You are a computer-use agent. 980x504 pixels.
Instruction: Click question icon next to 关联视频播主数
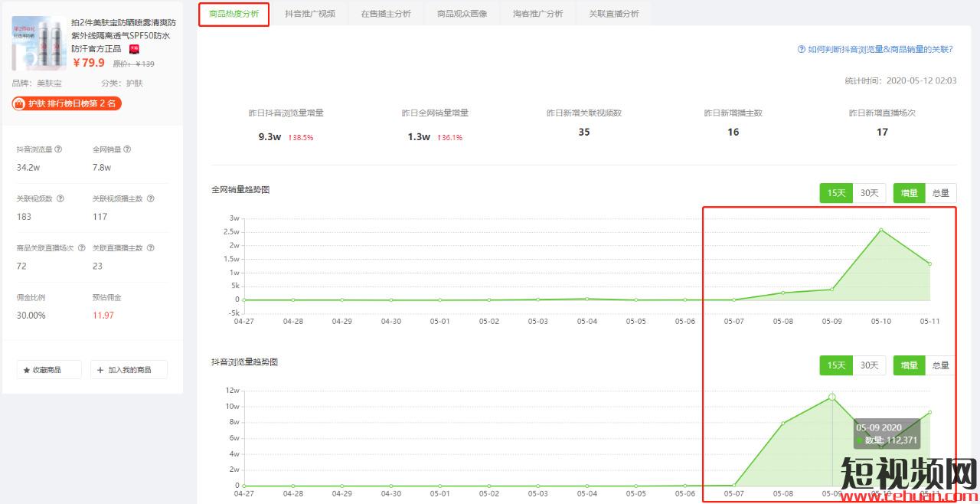tap(150, 198)
